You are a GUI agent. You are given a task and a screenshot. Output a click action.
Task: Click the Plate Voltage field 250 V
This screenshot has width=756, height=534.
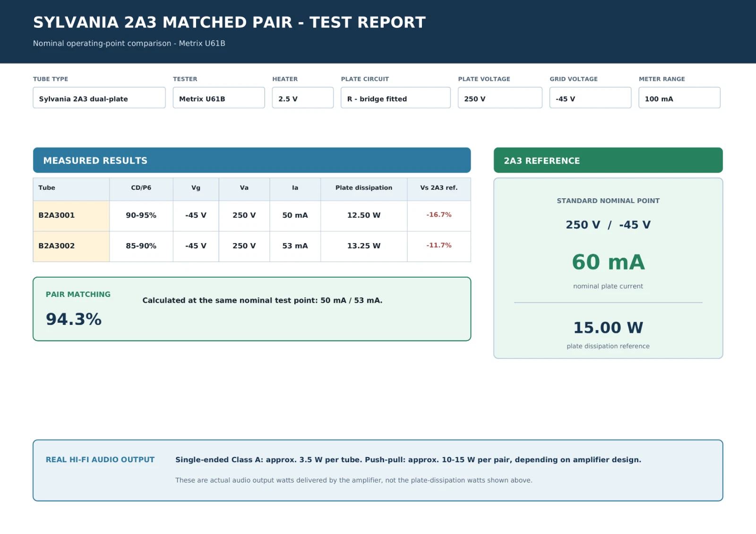(x=500, y=98)
